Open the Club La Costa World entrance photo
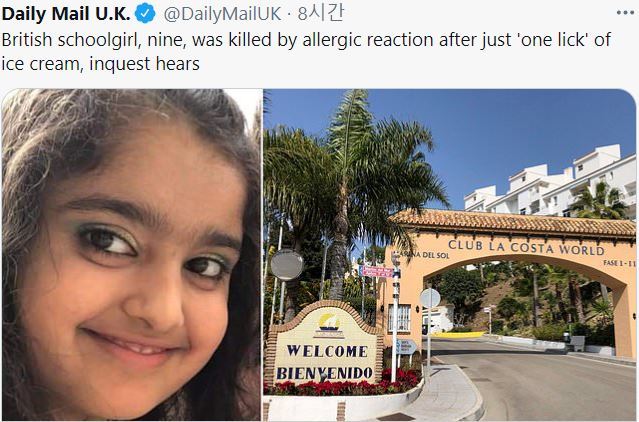The width and height of the screenshot is (639, 422). click(450, 255)
